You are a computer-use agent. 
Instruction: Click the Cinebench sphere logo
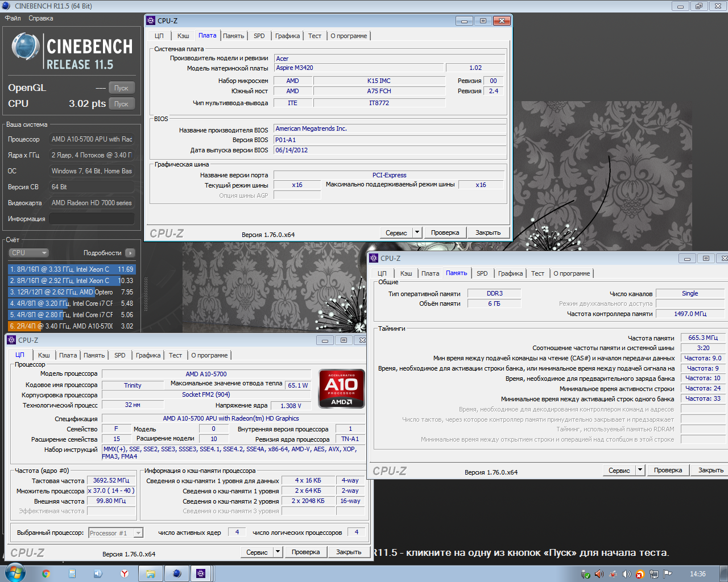[26, 47]
